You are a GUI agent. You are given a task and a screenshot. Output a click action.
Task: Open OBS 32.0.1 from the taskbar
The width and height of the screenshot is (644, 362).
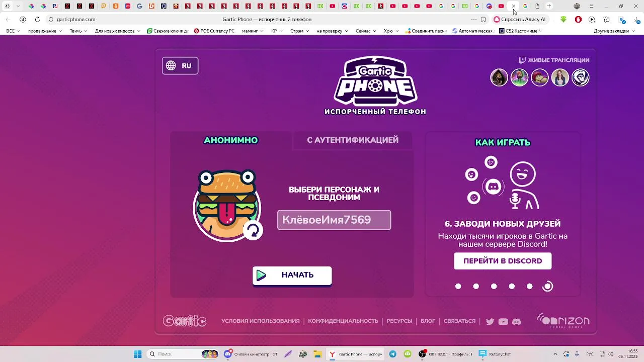click(445, 354)
